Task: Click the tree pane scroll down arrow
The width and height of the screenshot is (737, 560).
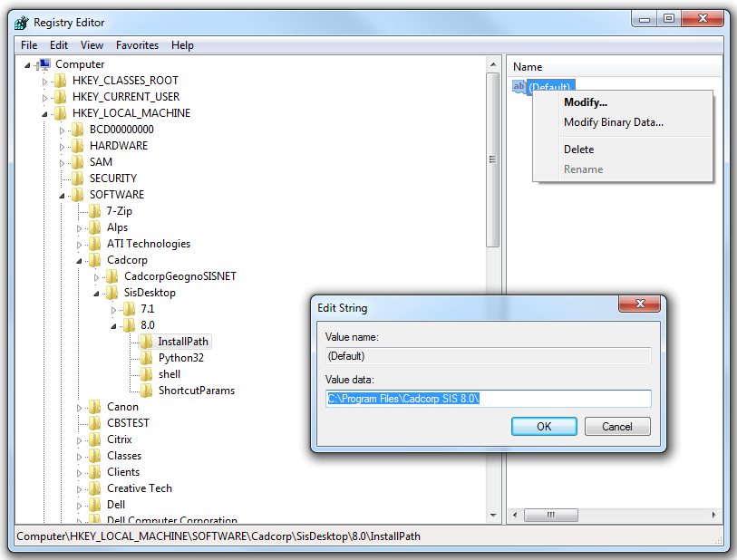Action: pyautogui.click(x=493, y=516)
